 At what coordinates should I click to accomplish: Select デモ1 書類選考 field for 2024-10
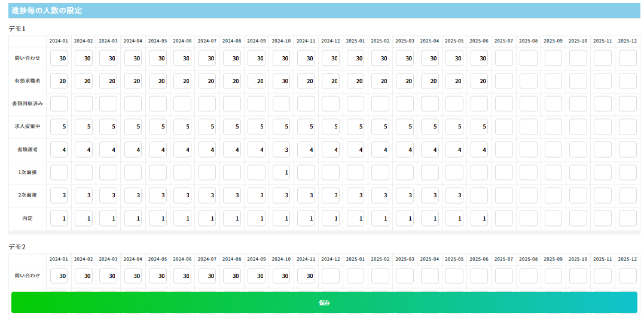tap(282, 150)
